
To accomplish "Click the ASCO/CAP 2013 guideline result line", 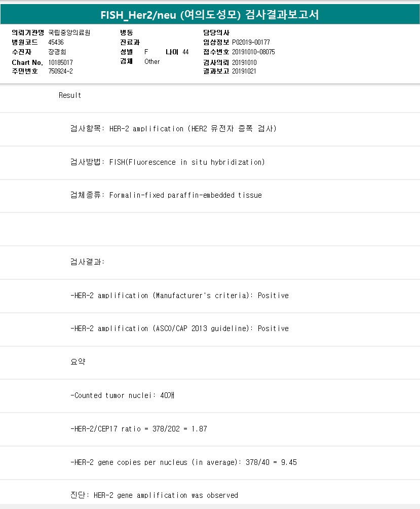I will click(179, 329).
